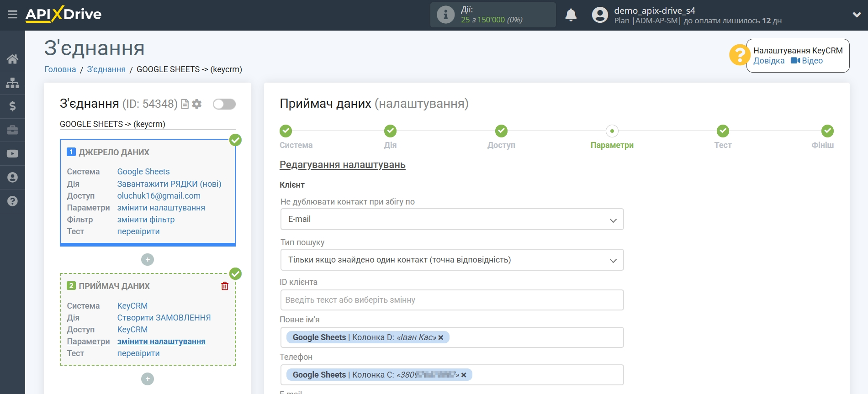Click the source перевірити test link
The height and width of the screenshot is (394, 868).
(138, 231)
